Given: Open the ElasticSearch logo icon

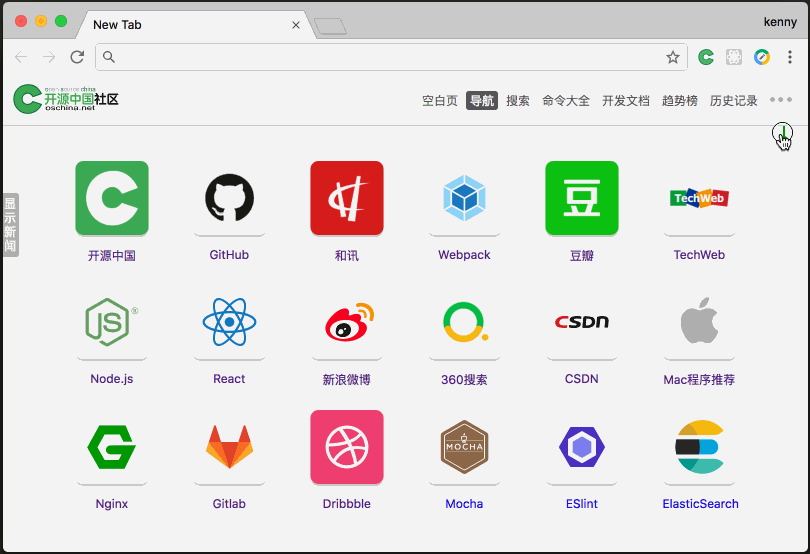Looking at the screenshot, I should coord(699,447).
